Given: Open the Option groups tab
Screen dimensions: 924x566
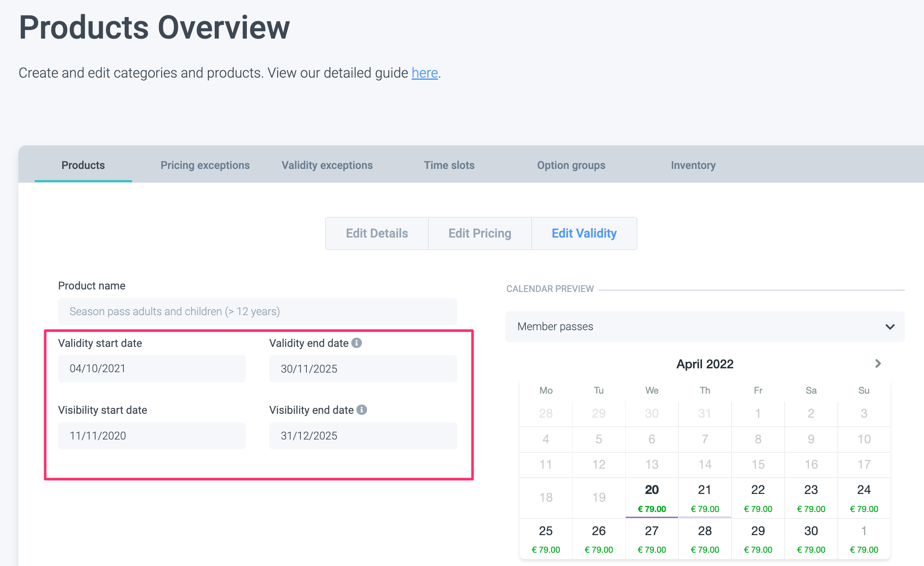Looking at the screenshot, I should [571, 165].
